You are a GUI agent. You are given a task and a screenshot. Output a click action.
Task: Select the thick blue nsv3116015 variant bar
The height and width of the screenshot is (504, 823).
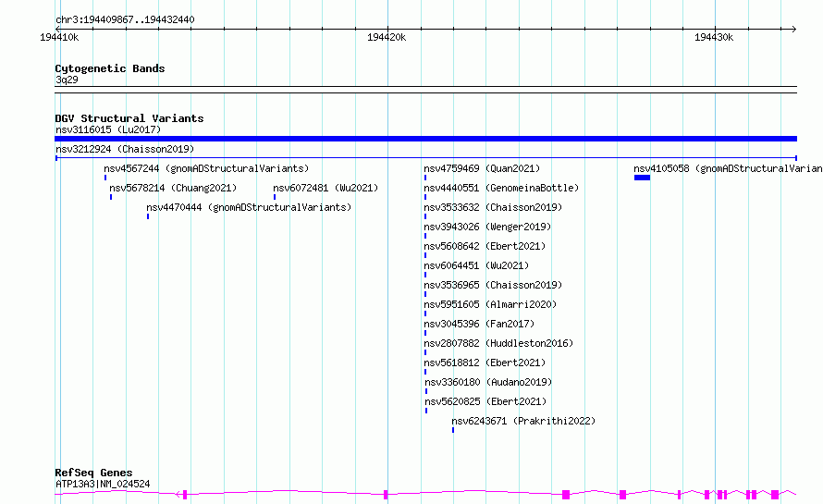pyautogui.click(x=425, y=139)
